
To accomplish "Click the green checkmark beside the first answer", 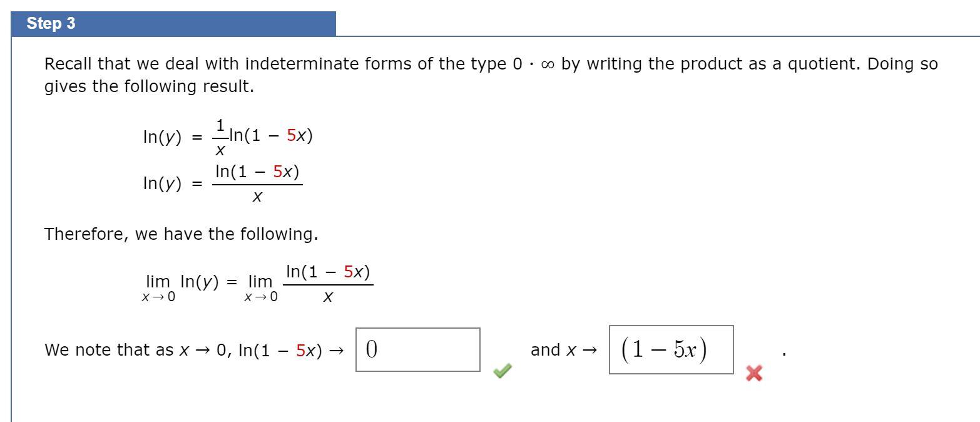I will [x=501, y=372].
